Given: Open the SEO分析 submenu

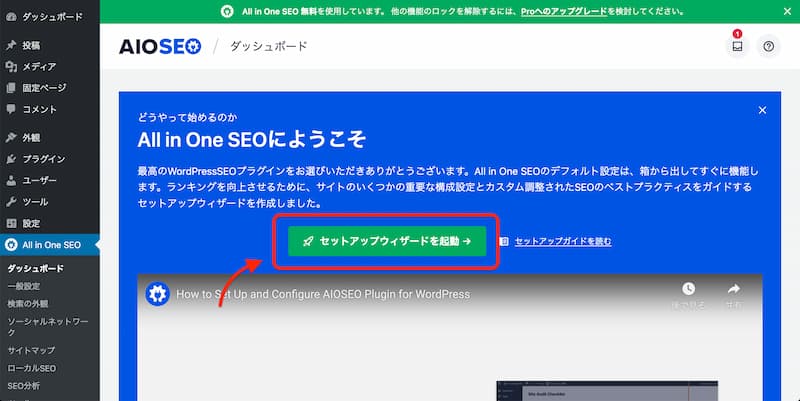Looking at the screenshot, I should coord(23,386).
